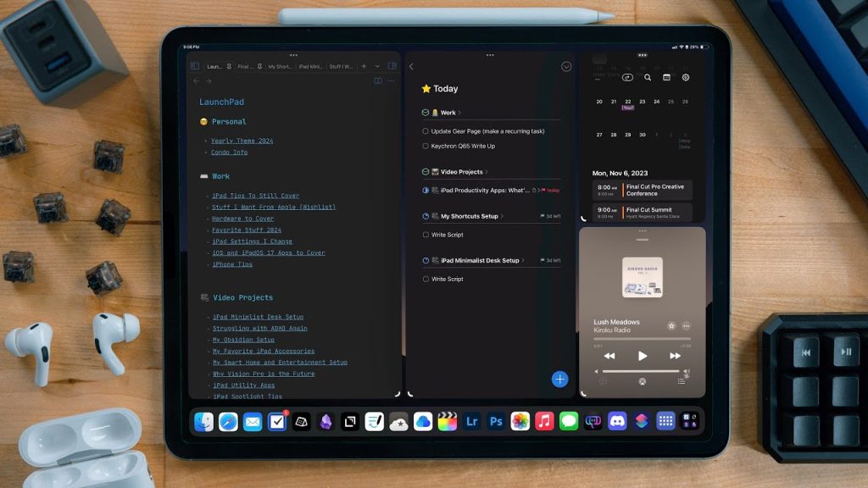This screenshot has height=488, width=868.
Task: Open Finder icon in the dock
Action: pyautogui.click(x=203, y=422)
